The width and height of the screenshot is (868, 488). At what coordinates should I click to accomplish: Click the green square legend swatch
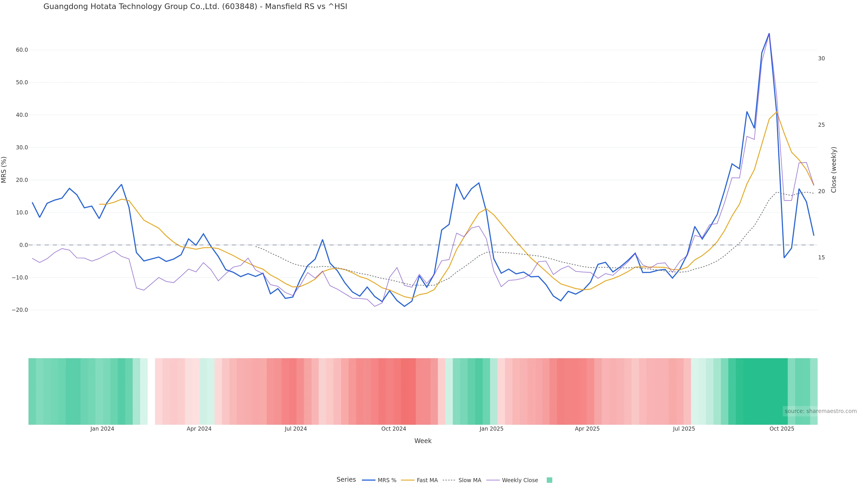[549, 480]
